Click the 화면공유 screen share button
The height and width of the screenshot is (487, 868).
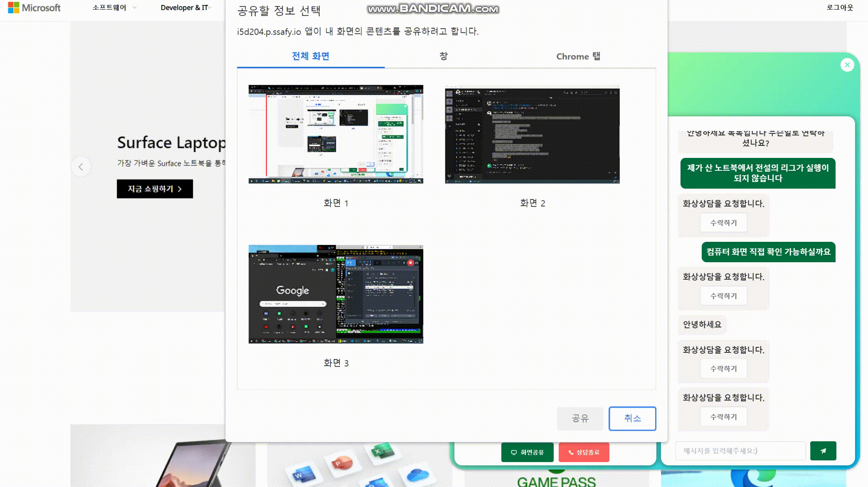click(x=527, y=452)
